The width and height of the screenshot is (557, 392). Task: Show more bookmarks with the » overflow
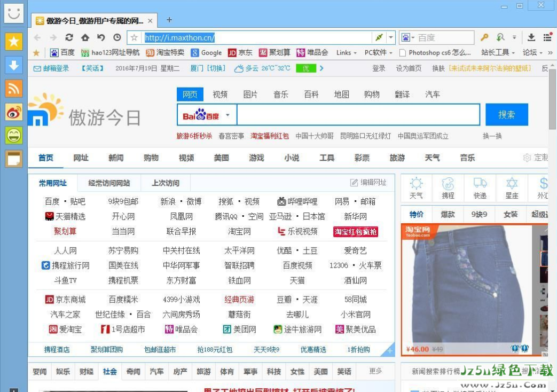click(550, 53)
